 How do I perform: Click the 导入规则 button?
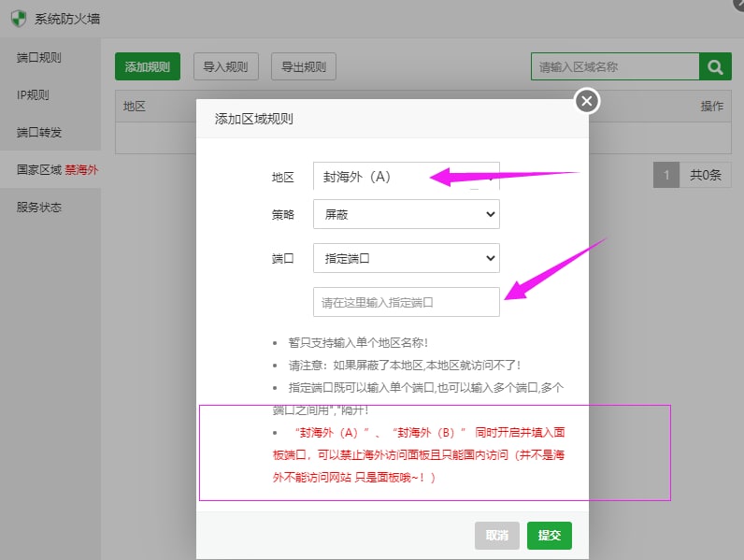[225, 66]
